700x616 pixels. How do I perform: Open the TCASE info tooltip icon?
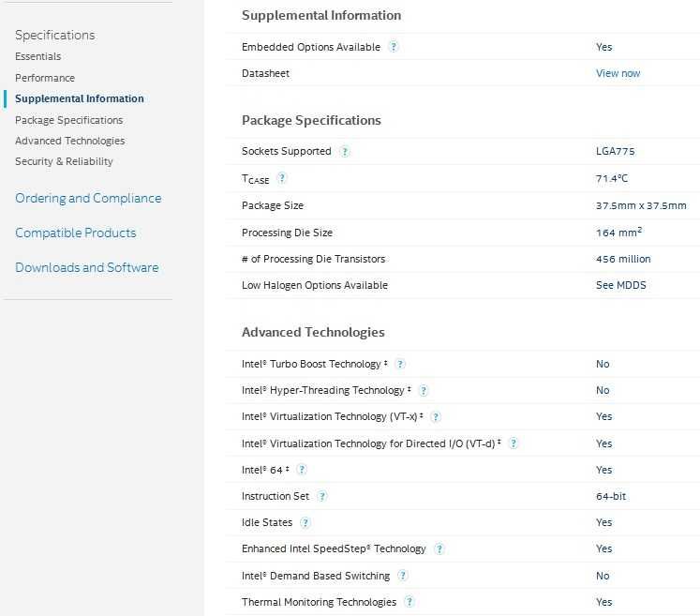pyautogui.click(x=282, y=178)
